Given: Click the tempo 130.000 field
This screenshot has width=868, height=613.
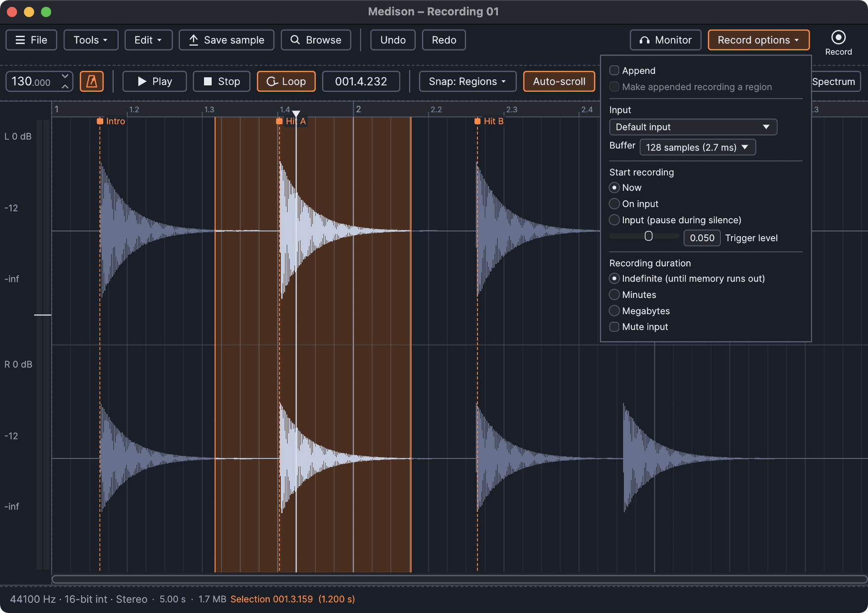Looking at the screenshot, I should point(32,81).
